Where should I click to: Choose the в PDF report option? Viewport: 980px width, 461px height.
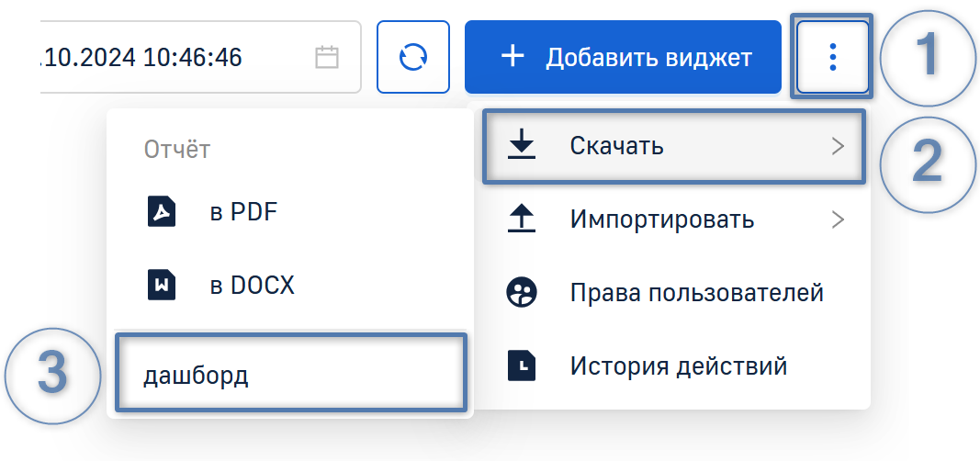point(243,212)
